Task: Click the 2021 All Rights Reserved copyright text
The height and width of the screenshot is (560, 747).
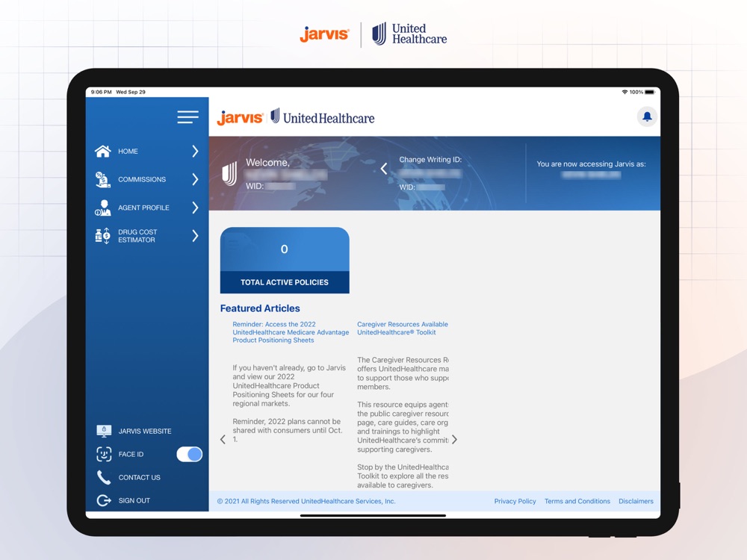Action: tap(306, 501)
